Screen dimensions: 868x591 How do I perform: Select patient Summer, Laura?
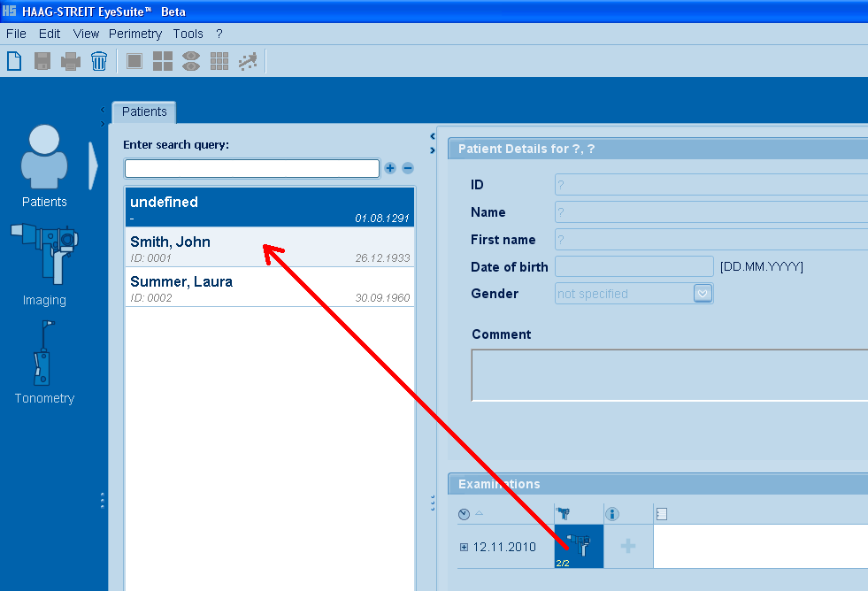pyautogui.click(x=269, y=288)
